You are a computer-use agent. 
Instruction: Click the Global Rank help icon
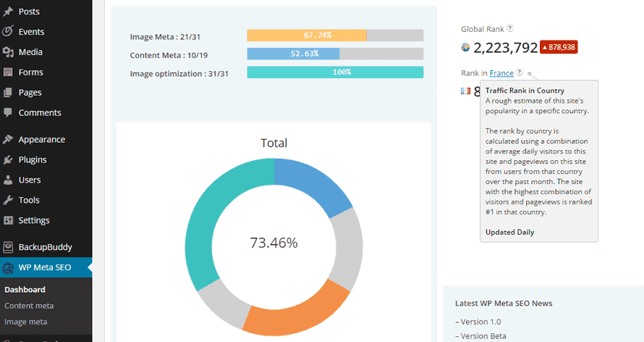509,28
